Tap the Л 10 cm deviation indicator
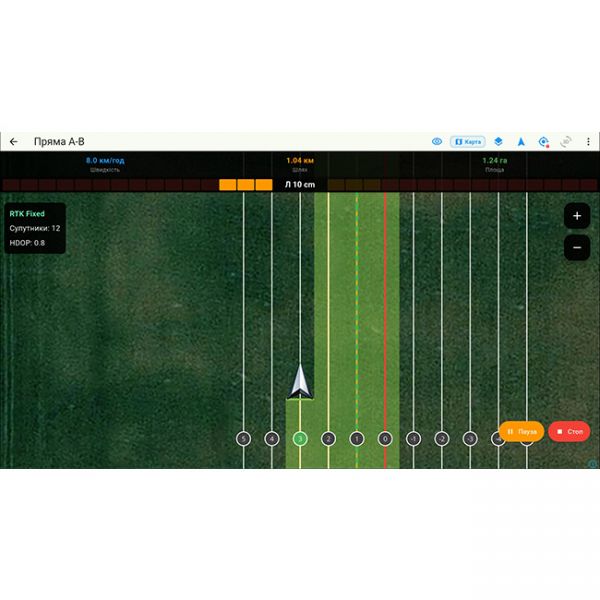The image size is (600, 600). coord(300,184)
